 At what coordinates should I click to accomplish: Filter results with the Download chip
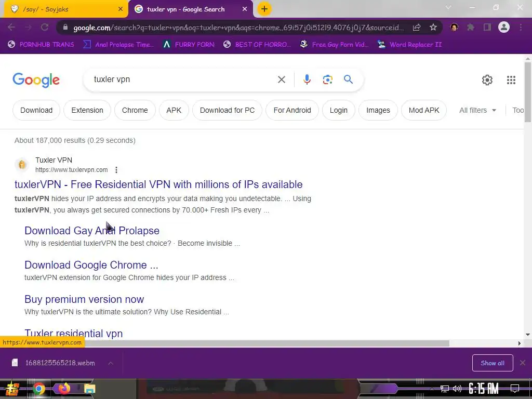click(x=36, y=110)
